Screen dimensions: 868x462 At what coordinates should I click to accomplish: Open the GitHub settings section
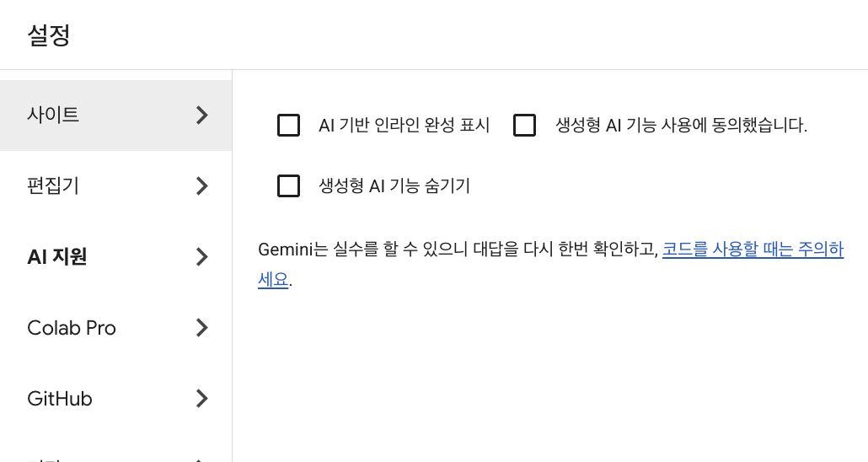115,399
